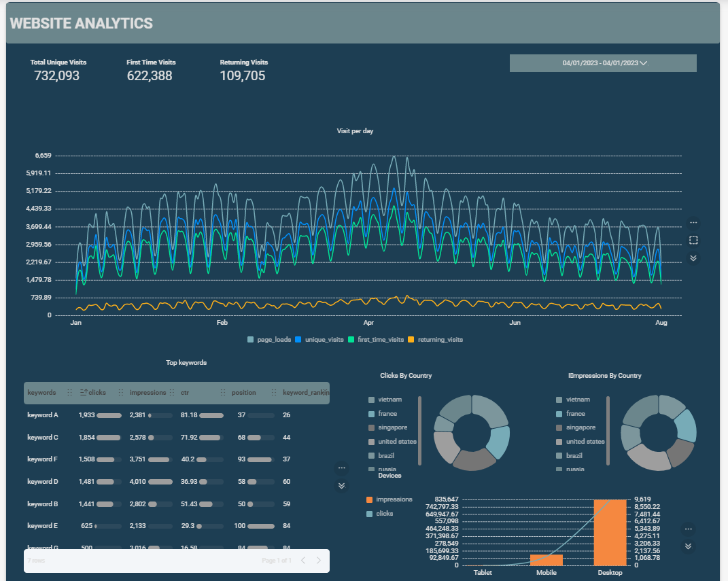This screenshot has height=581, width=728.
Task: Click First Time Visits value 622,388
Action: coord(150,75)
